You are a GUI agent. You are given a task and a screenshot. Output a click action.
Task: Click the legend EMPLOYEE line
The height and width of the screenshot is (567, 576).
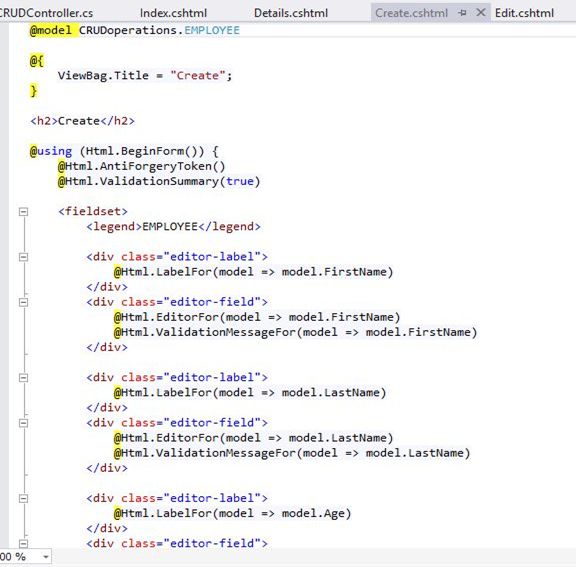pos(173,227)
